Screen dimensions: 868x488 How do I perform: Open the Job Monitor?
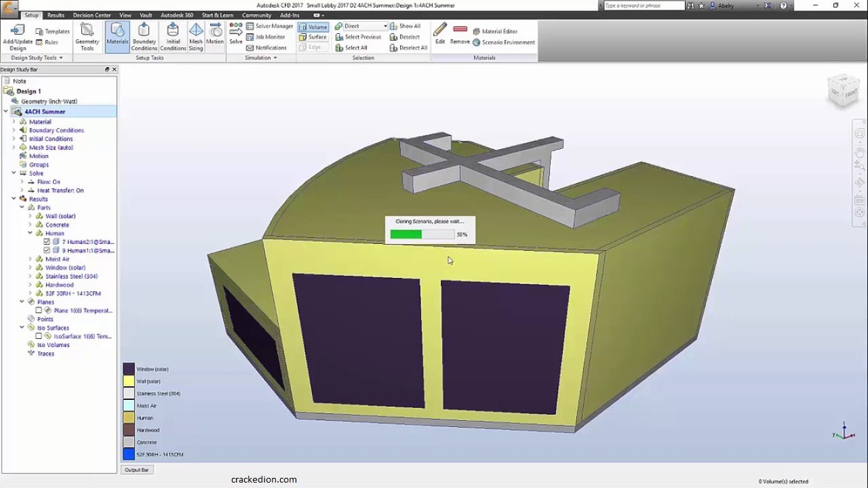[265, 37]
